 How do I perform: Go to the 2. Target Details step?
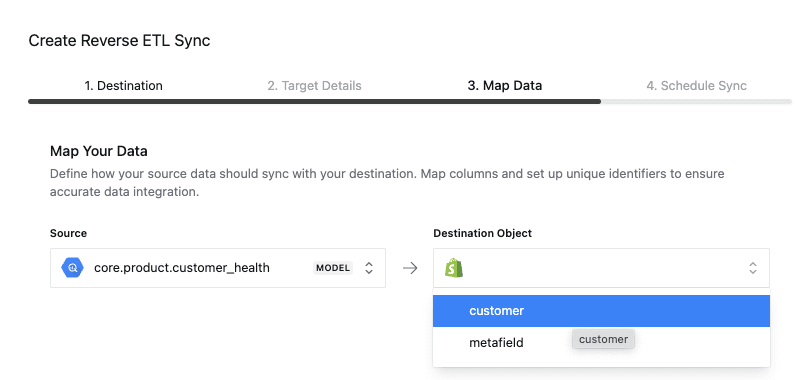point(314,86)
